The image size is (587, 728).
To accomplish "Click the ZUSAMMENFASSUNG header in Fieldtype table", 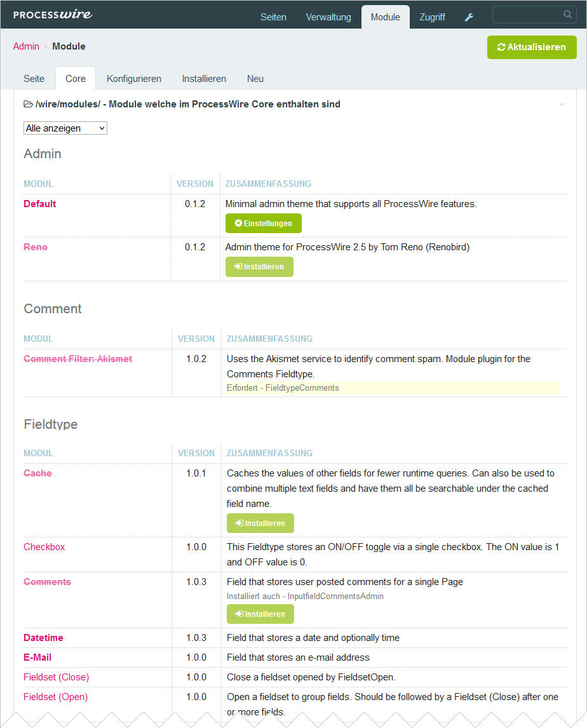I will pyautogui.click(x=269, y=453).
